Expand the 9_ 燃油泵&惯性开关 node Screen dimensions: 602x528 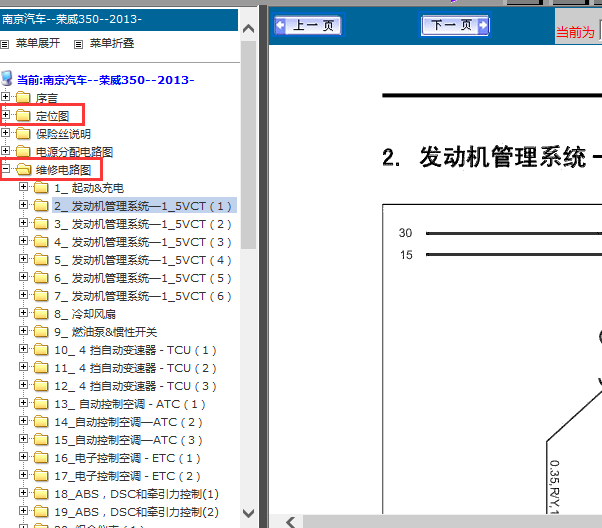point(23,331)
